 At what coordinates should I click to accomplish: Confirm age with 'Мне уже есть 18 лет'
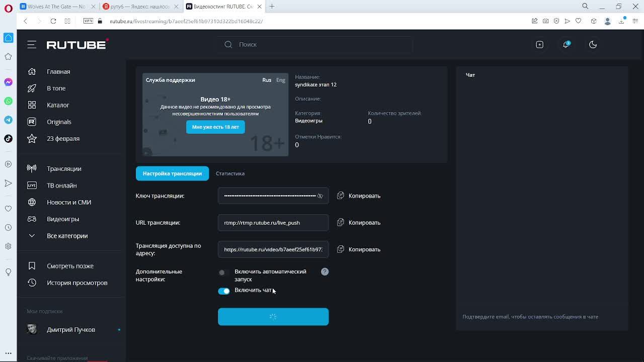click(215, 127)
